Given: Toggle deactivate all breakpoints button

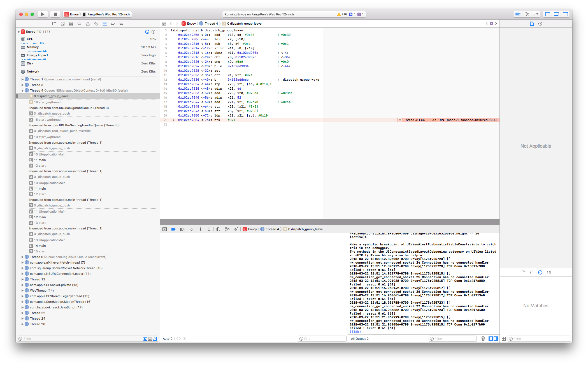Looking at the screenshot, I should point(174,229).
